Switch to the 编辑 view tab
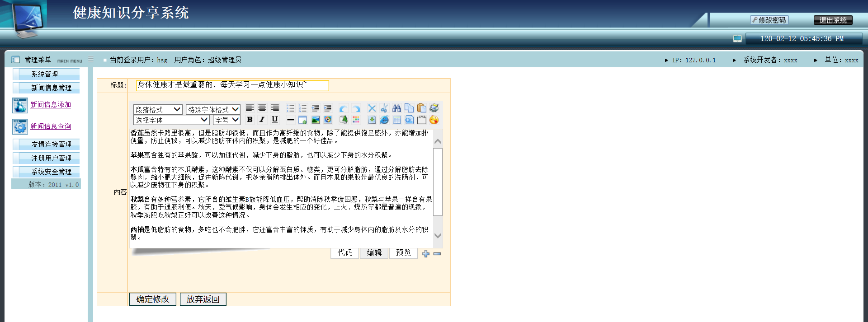The width and height of the screenshot is (868, 322). (374, 253)
